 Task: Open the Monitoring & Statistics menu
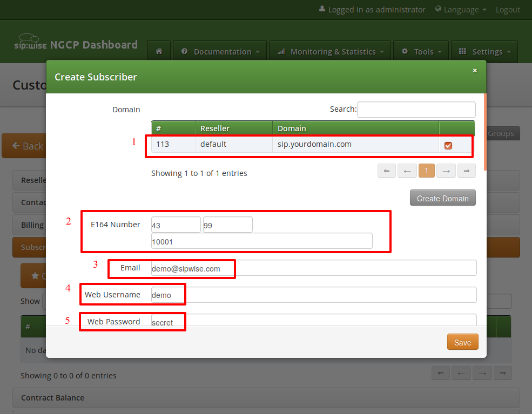[330, 52]
